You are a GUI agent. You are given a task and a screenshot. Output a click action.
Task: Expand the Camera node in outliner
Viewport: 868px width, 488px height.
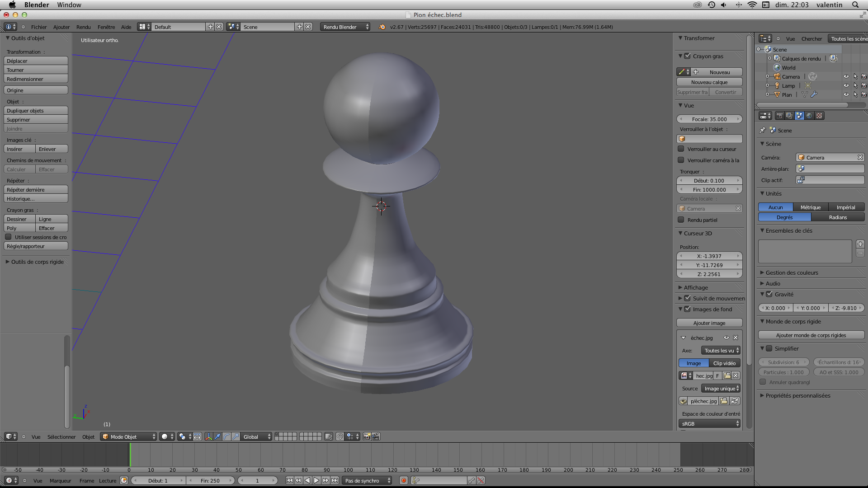(x=767, y=76)
